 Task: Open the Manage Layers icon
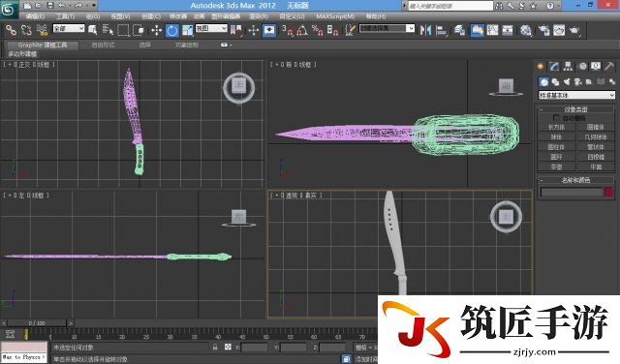click(x=459, y=30)
